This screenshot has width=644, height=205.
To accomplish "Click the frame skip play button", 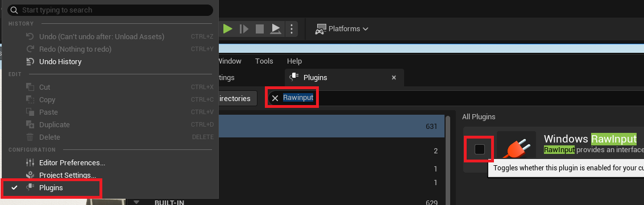I will pos(244,29).
